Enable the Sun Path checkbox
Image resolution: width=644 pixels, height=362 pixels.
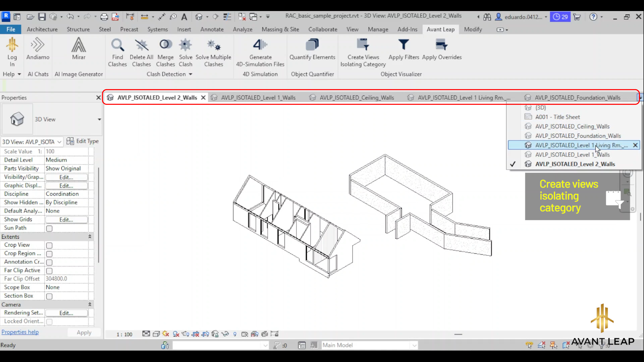pyautogui.click(x=49, y=228)
